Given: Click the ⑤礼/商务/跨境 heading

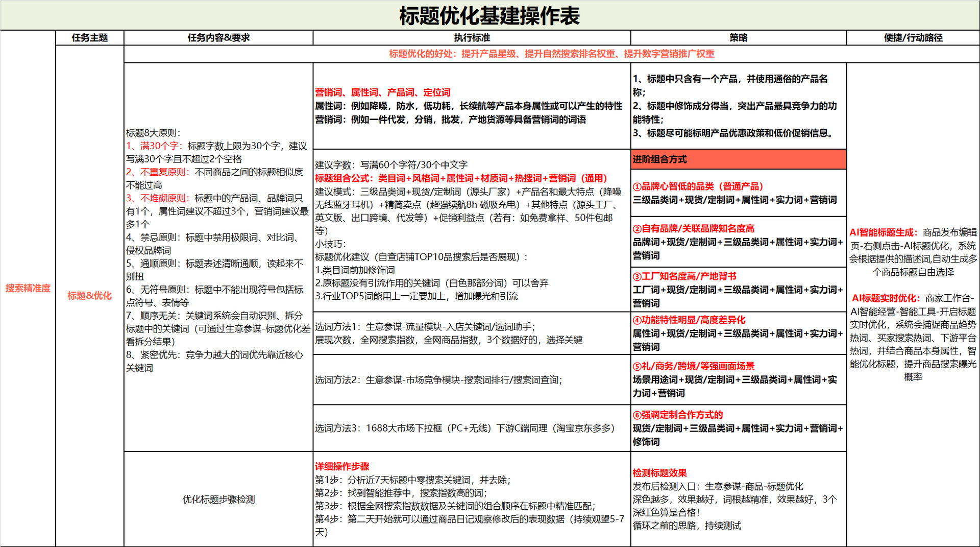Looking at the screenshot, I should (694, 366).
